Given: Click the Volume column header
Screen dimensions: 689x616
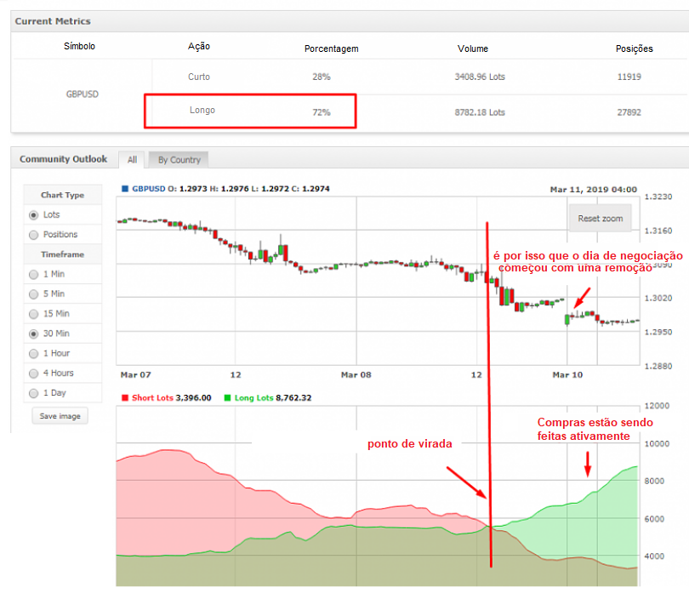Looking at the screenshot, I should coord(473,48).
